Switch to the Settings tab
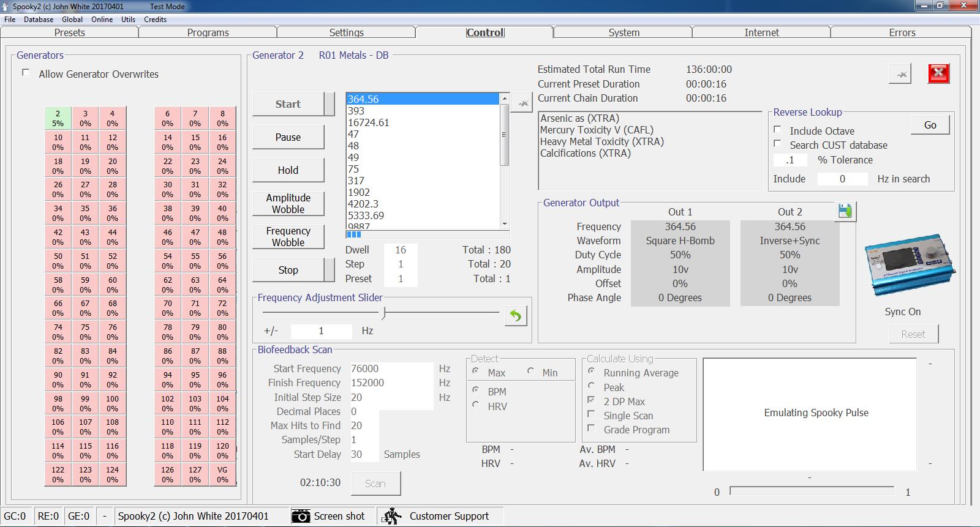Screen dimensions: 980x527 [347, 32]
